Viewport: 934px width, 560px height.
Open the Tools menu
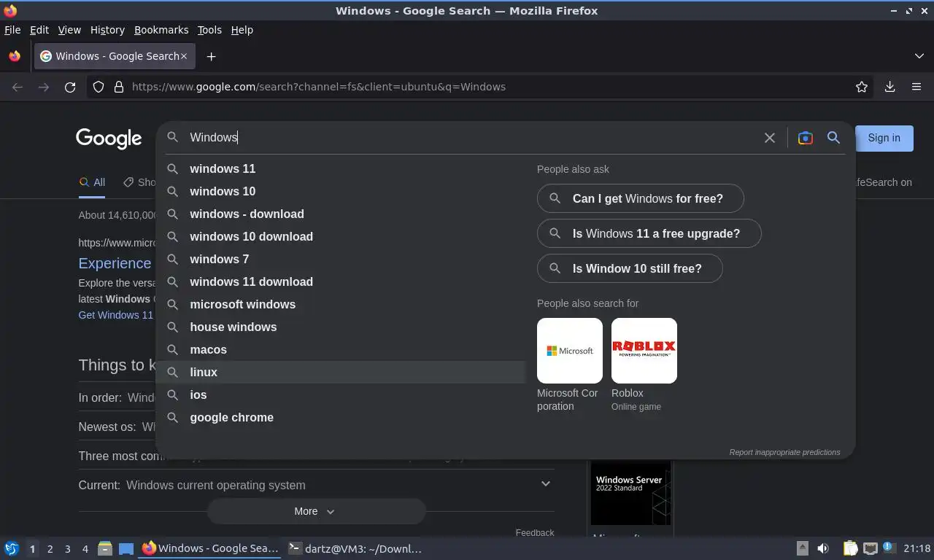point(209,30)
